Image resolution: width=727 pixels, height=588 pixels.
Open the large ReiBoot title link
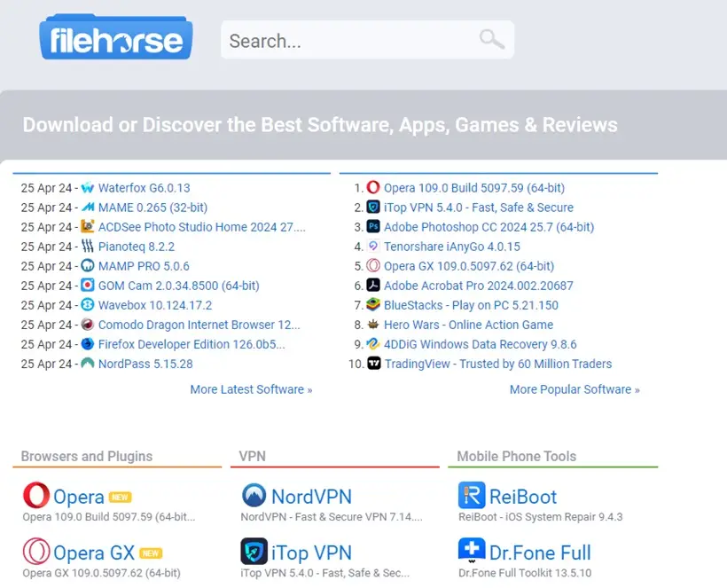pos(523,497)
